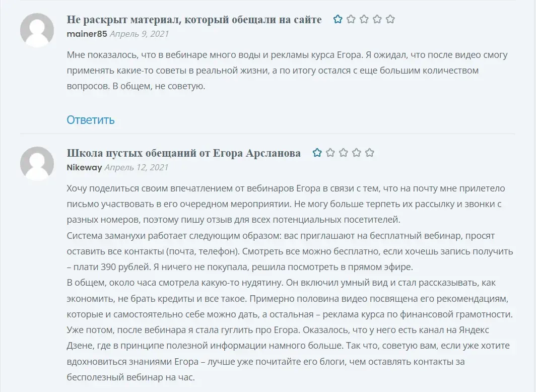Click mainer85 review text paragraph

coord(287,71)
